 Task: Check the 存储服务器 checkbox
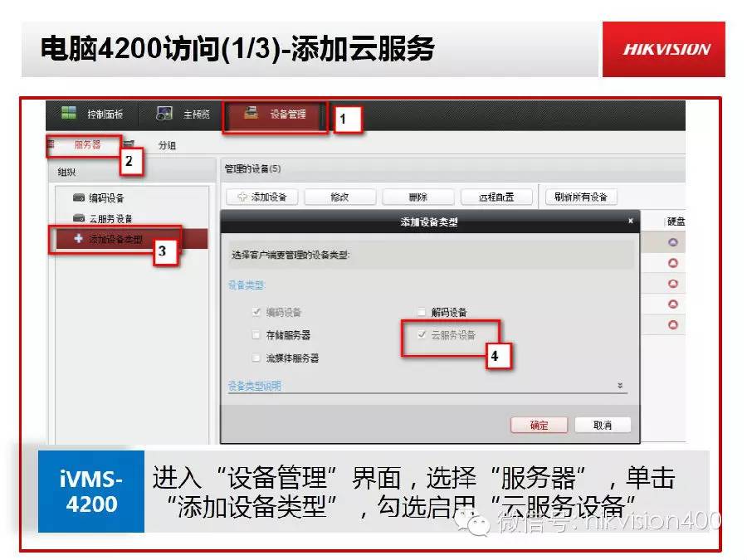pyautogui.click(x=256, y=335)
